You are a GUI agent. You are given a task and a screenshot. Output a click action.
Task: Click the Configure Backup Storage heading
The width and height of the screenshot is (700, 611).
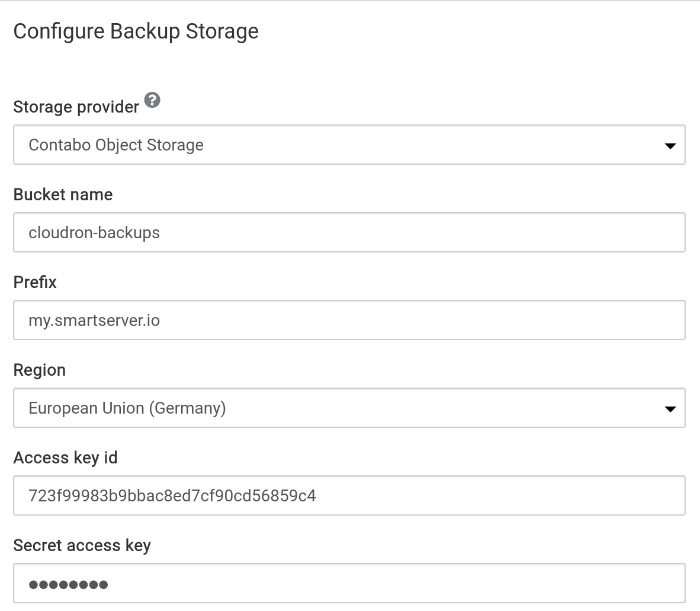(x=136, y=31)
